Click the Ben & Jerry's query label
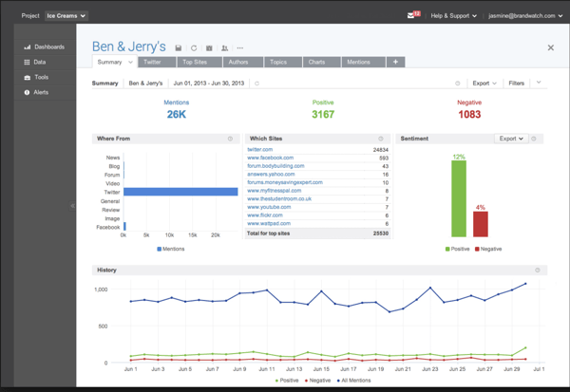570x392 pixels. click(145, 84)
